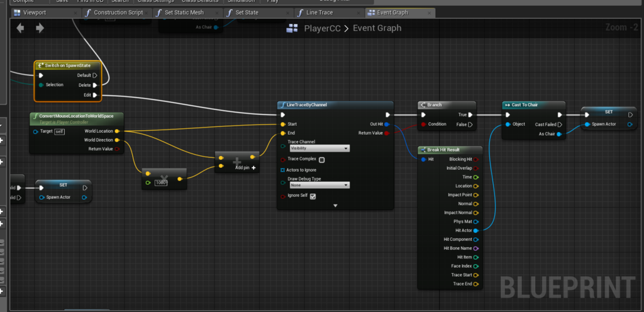
Task: Select the ConvertMouseLocationToWorldSpace node title
Action: coord(76,116)
